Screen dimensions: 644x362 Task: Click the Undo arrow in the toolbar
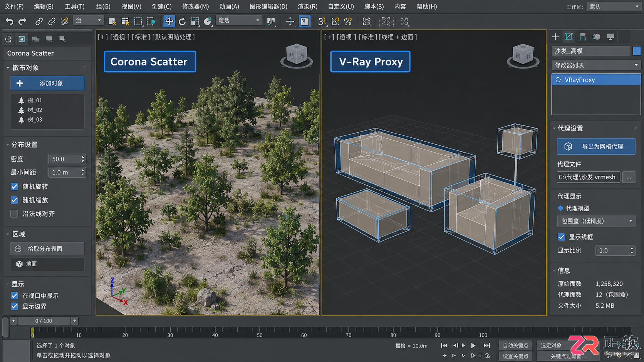click(10, 22)
